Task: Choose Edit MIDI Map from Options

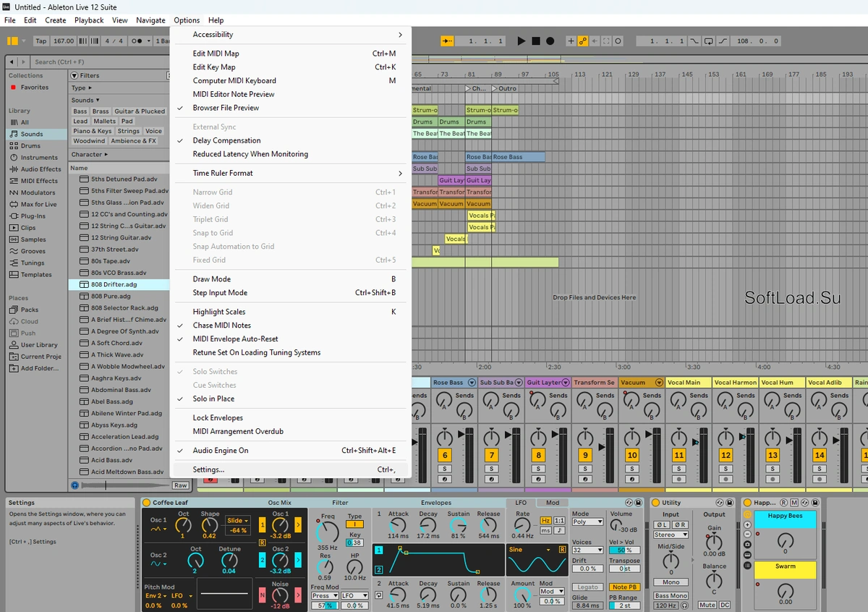Action: 291,54
